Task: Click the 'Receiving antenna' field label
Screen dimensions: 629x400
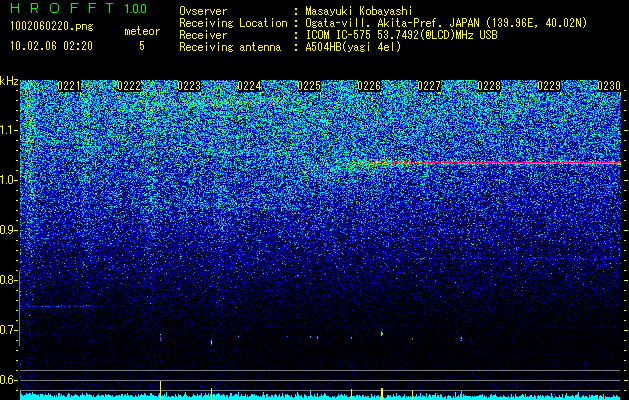Action: click(230, 47)
